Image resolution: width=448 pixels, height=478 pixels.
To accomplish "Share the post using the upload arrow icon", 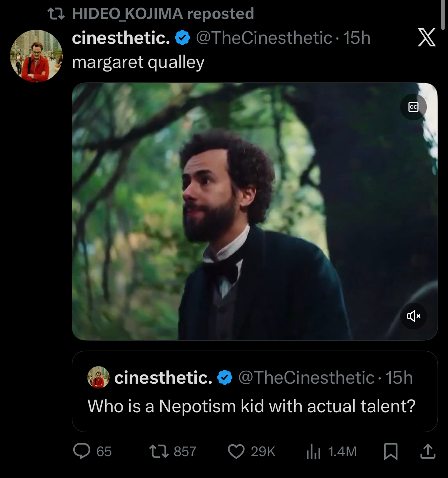I will pos(428,451).
